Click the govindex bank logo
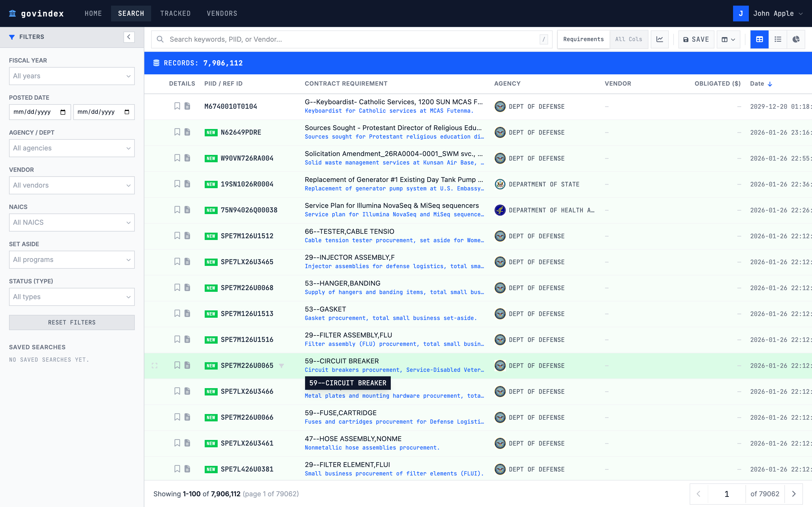Viewport: 812px width, 507px height. [x=12, y=14]
